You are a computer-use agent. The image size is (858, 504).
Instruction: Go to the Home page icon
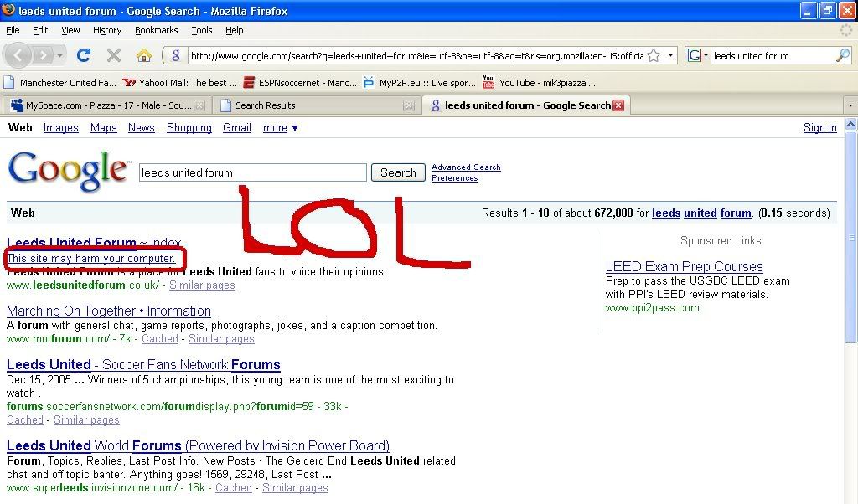[x=144, y=55]
